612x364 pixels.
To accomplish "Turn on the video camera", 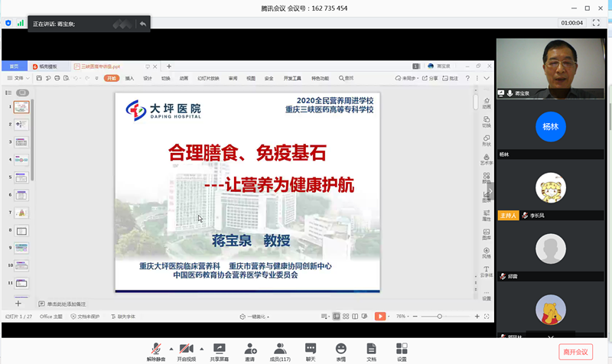I will pos(186,349).
